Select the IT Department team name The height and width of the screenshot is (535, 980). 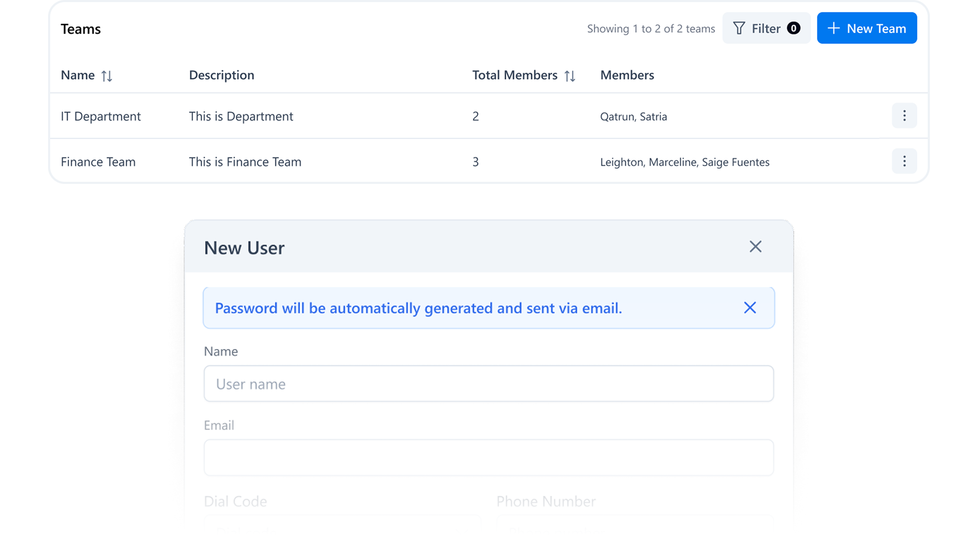[x=101, y=116]
